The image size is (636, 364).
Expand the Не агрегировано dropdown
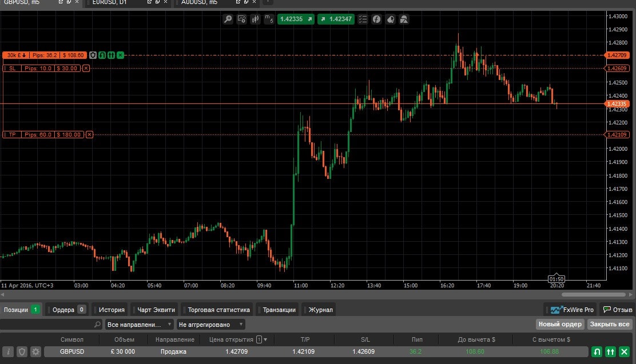210,325
